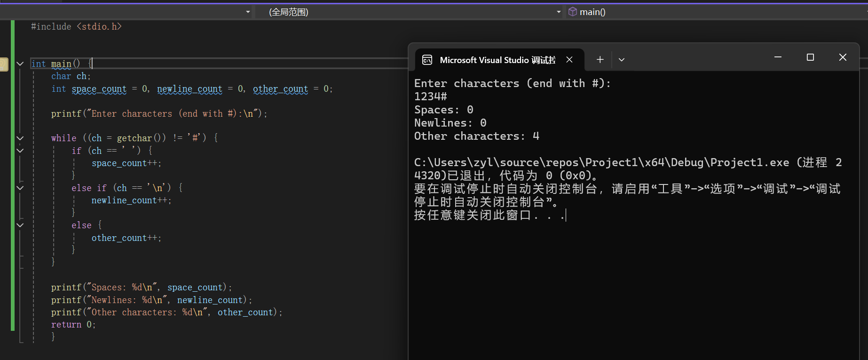Collapse the else block
868x360 pixels.
click(x=20, y=225)
